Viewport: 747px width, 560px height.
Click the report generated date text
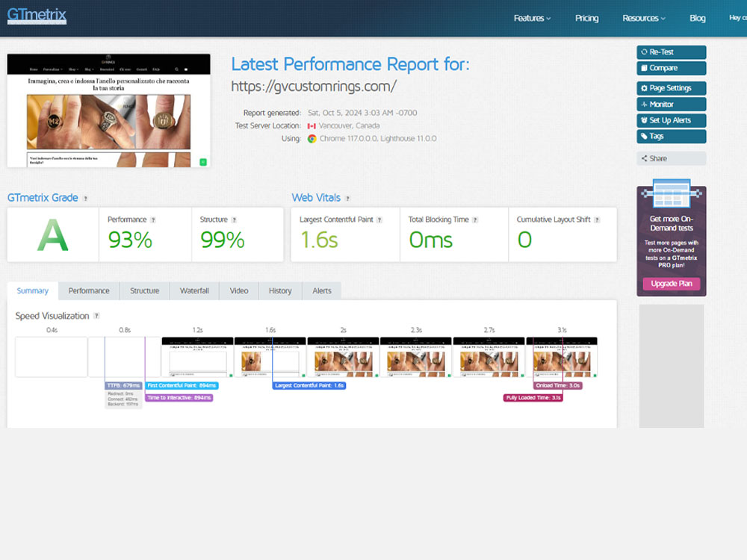tap(362, 113)
